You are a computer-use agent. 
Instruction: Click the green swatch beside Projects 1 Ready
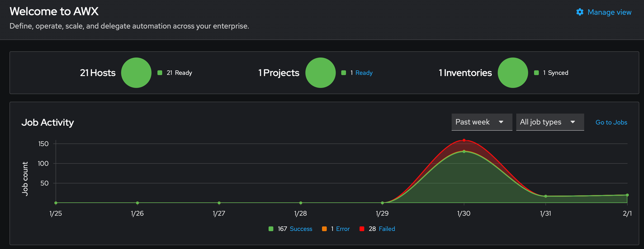pos(344,73)
